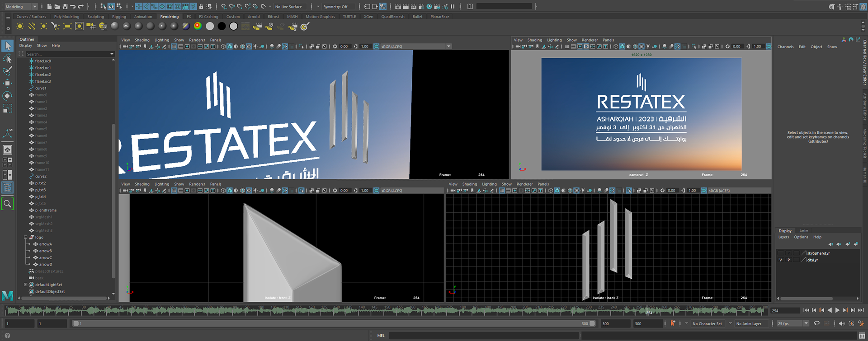The image size is (868, 341).
Task: Switch to the Poly Modeling shelf tab
Action: click(66, 17)
